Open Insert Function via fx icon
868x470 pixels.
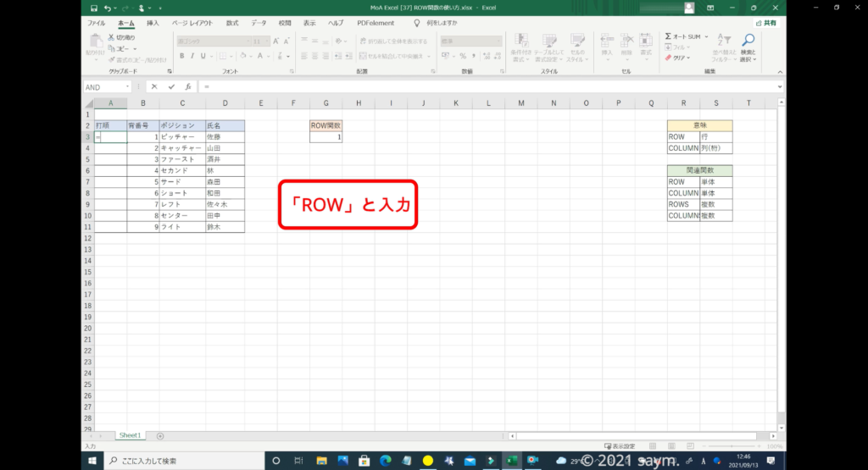(x=188, y=86)
